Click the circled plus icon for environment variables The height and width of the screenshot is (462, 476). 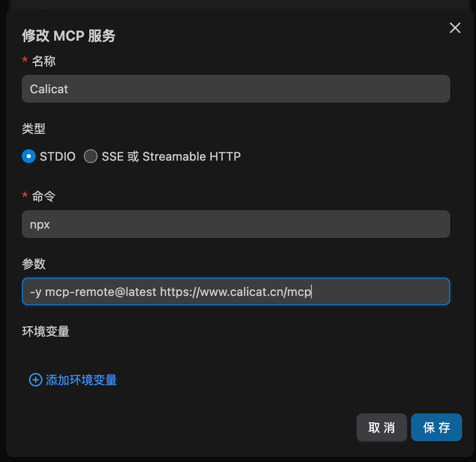[x=35, y=380]
